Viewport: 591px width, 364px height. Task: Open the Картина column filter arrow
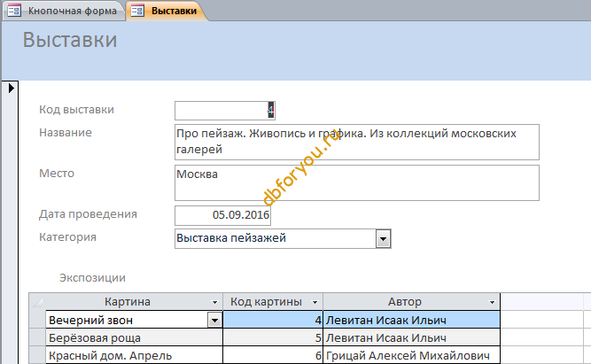214,302
